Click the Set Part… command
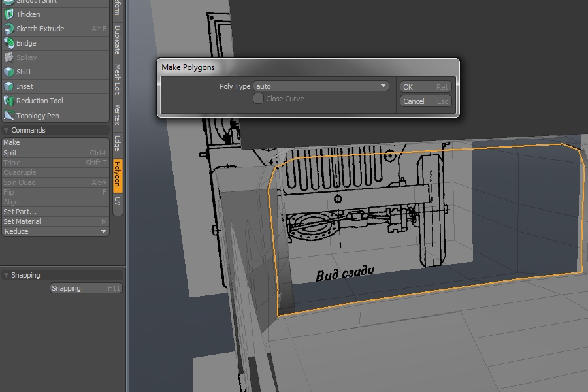 coord(55,212)
